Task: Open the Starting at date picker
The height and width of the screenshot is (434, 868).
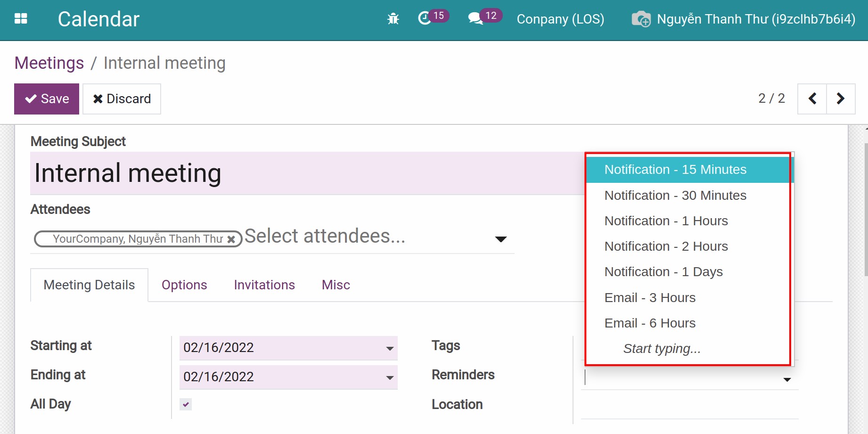Action: point(389,348)
